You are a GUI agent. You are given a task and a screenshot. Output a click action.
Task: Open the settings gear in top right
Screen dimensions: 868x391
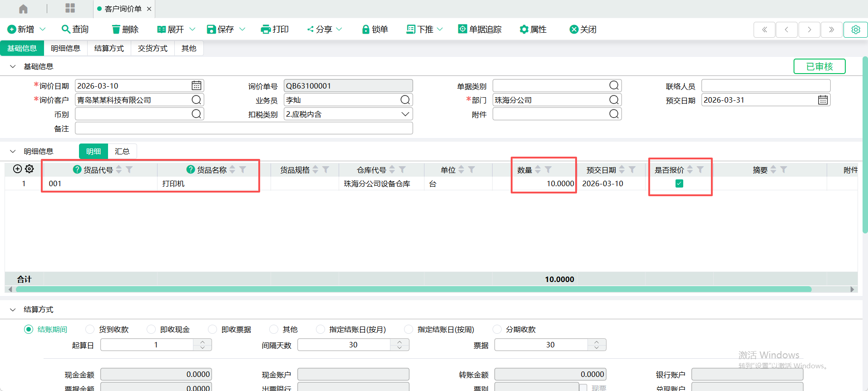[855, 30]
